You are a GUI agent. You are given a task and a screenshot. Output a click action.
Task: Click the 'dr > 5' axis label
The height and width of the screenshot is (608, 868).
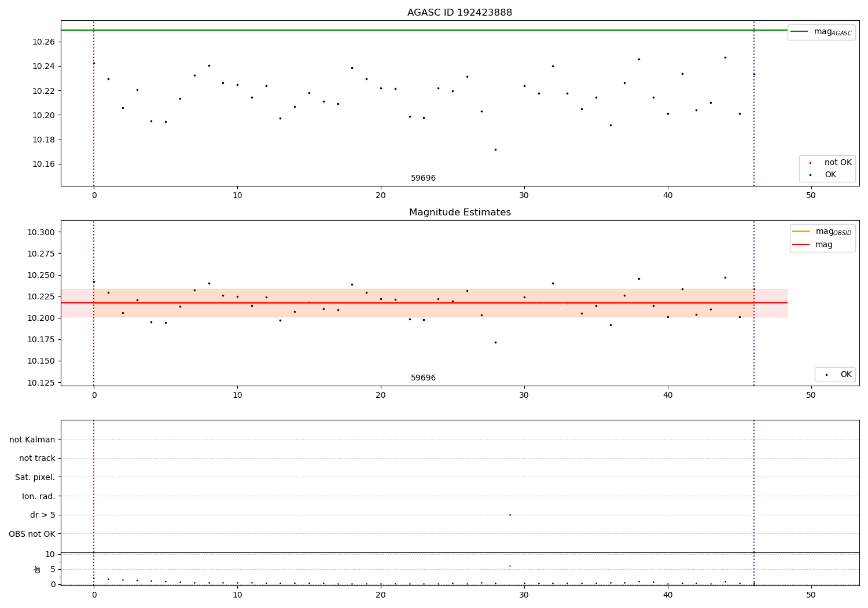click(x=43, y=515)
